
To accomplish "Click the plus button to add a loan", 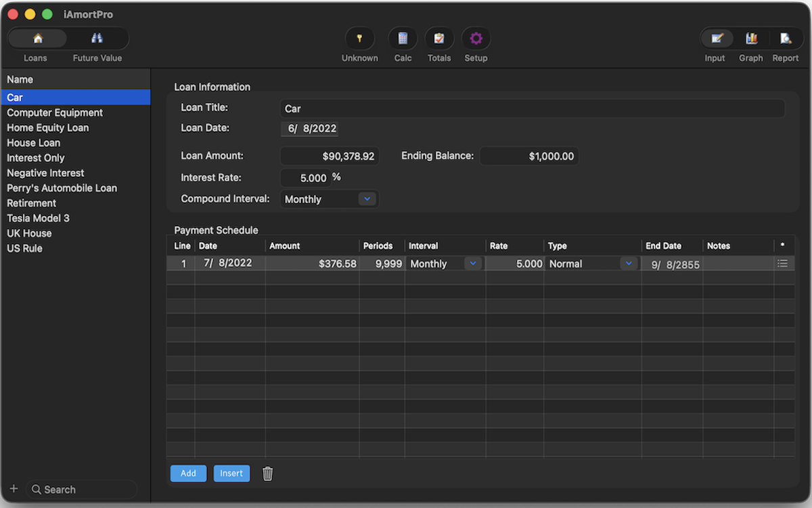I will (14, 489).
